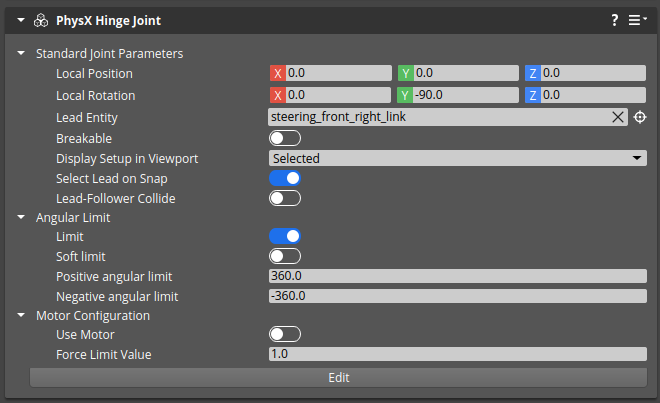This screenshot has height=403, width=660.
Task: Open the Display Setup in Viewport dropdown
Action: pos(457,158)
